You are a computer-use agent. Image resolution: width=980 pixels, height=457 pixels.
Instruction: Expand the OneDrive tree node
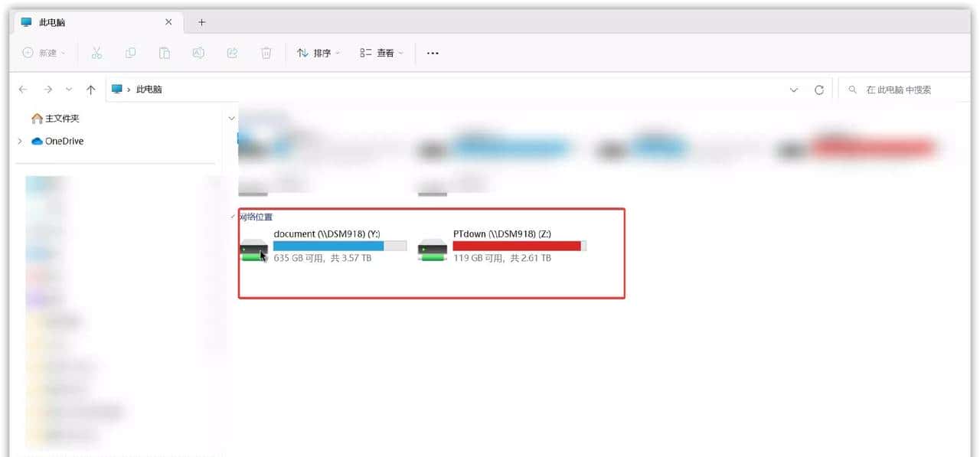[x=20, y=141]
